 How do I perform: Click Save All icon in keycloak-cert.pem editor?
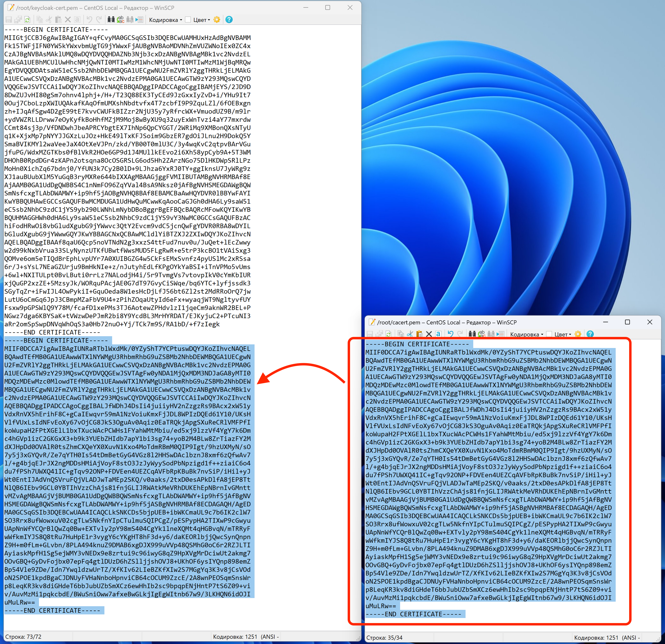18,20
